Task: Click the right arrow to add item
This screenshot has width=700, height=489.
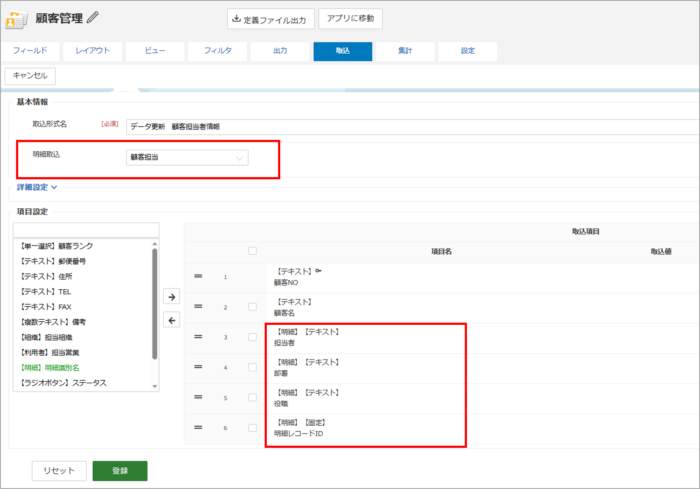Action: pos(172,297)
